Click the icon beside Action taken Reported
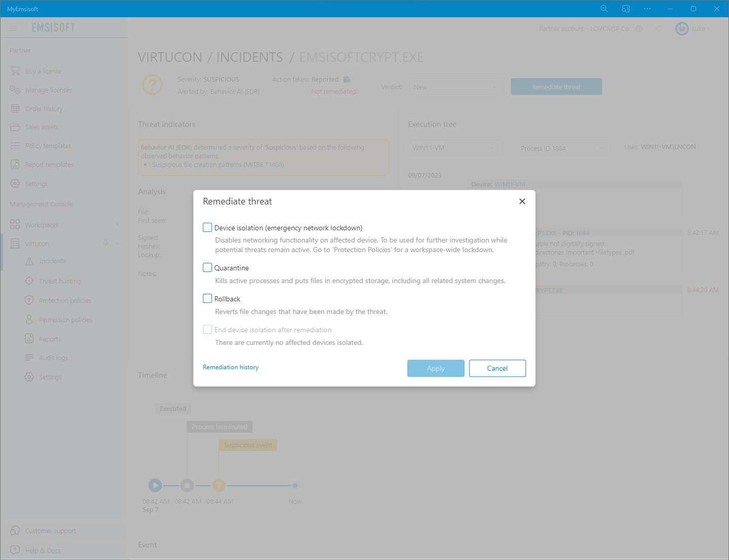Image resolution: width=729 pixels, height=560 pixels. point(347,79)
